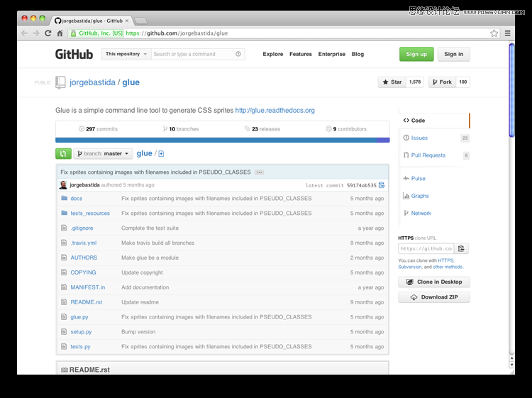This screenshot has height=398, width=532.
Task: Click the Download ZIP button
Action: point(434,297)
